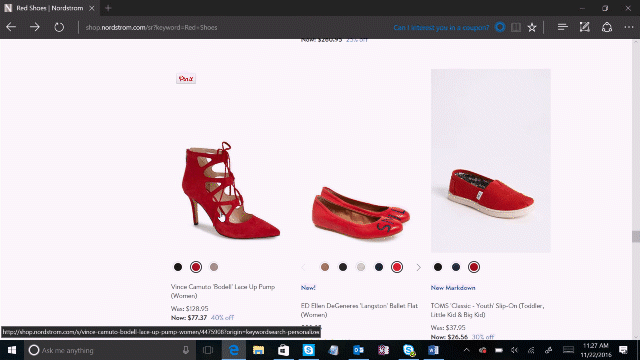Choose black swatch for ED Ellen ballet flat
640x360 pixels.
pos(343,267)
